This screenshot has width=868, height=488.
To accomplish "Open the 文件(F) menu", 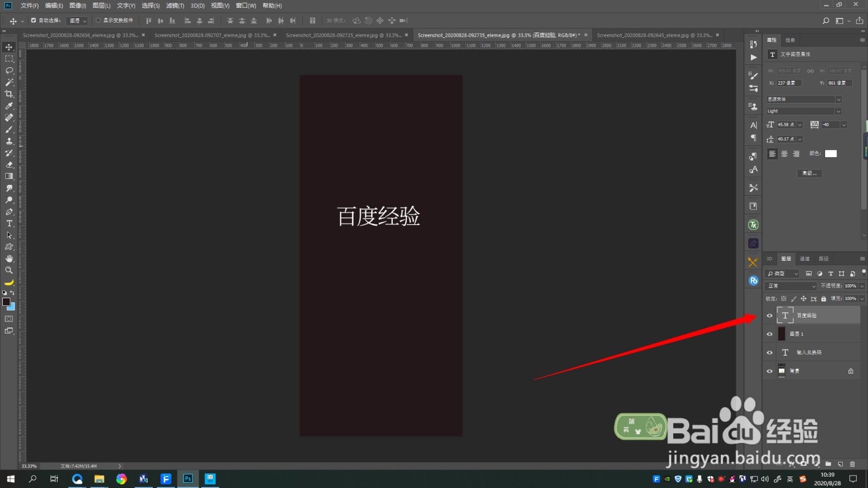I will tap(29, 5).
